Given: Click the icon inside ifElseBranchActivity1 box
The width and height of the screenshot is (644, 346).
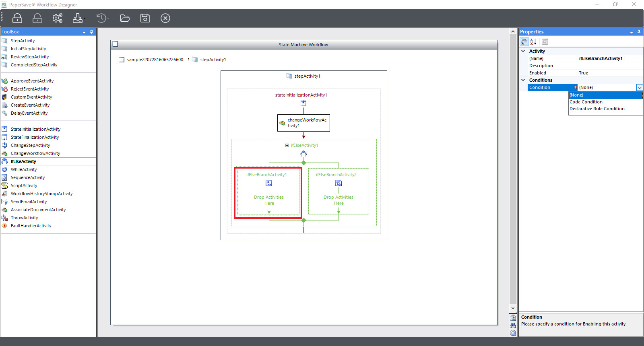Looking at the screenshot, I should click(x=269, y=183).
